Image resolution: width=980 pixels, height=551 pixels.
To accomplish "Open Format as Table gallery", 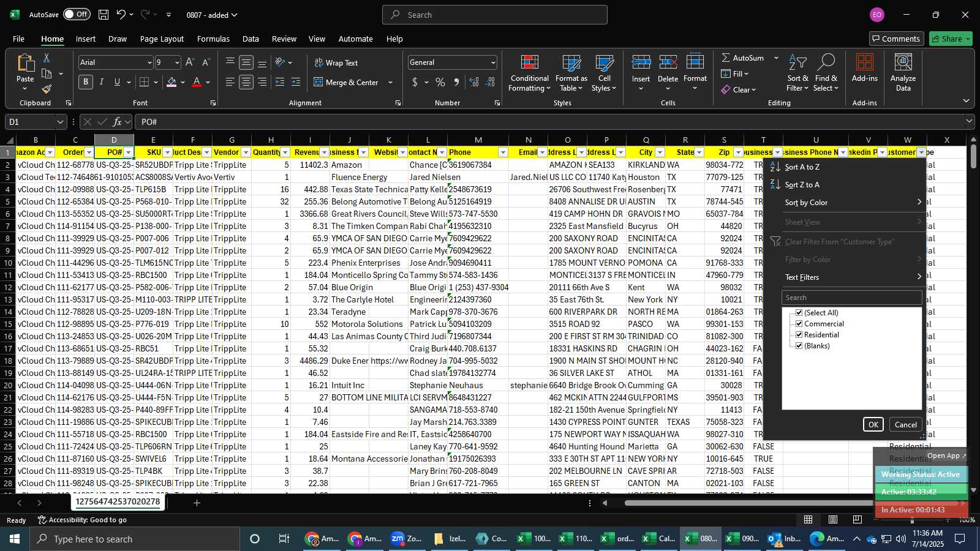I will click(571, 73).
